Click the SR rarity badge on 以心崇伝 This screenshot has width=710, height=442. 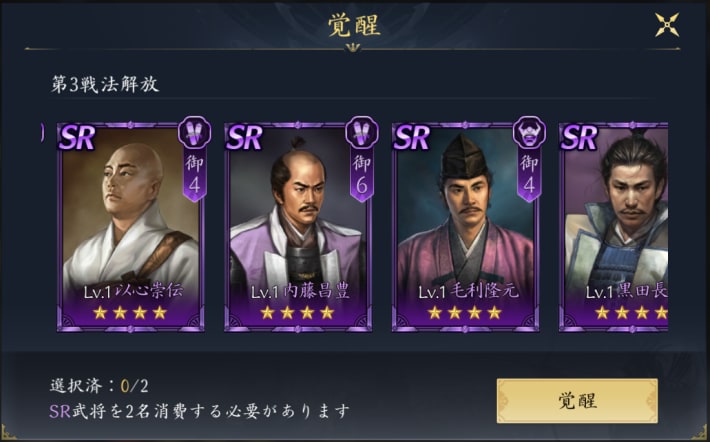pos(77,137)
